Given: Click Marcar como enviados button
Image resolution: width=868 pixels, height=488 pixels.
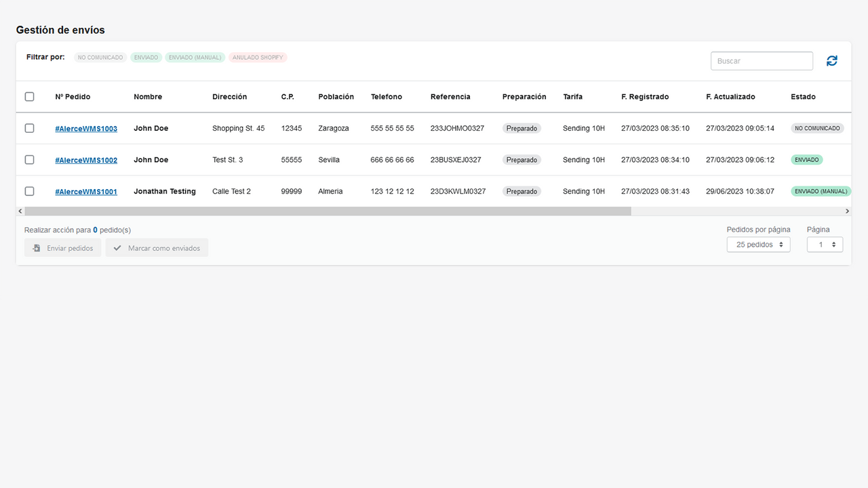Looking at the screenshot, I should [x=157, y=248].
